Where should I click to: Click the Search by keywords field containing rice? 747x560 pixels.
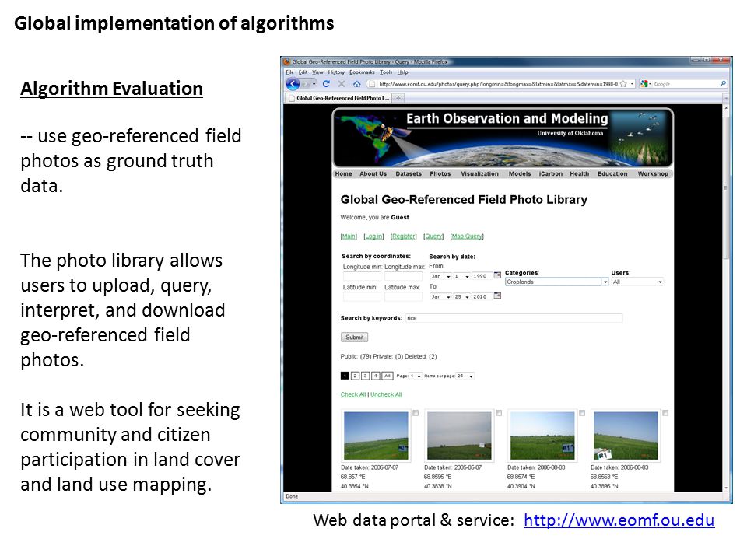514,318
